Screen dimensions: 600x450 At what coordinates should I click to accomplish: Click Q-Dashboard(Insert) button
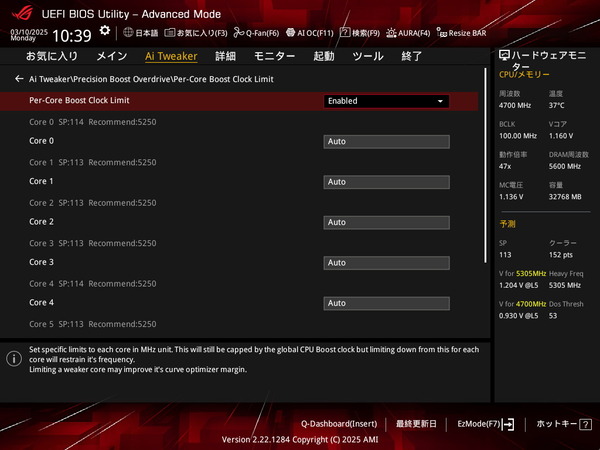pyautogui.click(x=339, y=424)
